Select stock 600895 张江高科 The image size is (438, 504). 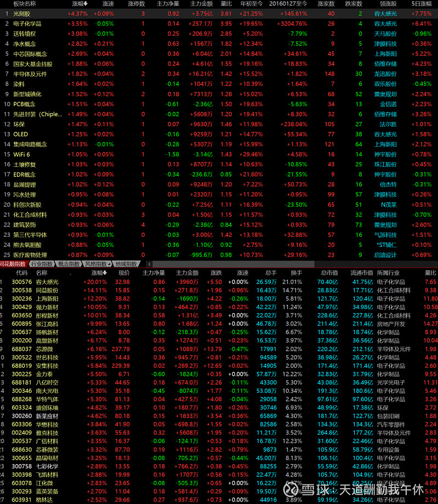[x=219, y=323]
